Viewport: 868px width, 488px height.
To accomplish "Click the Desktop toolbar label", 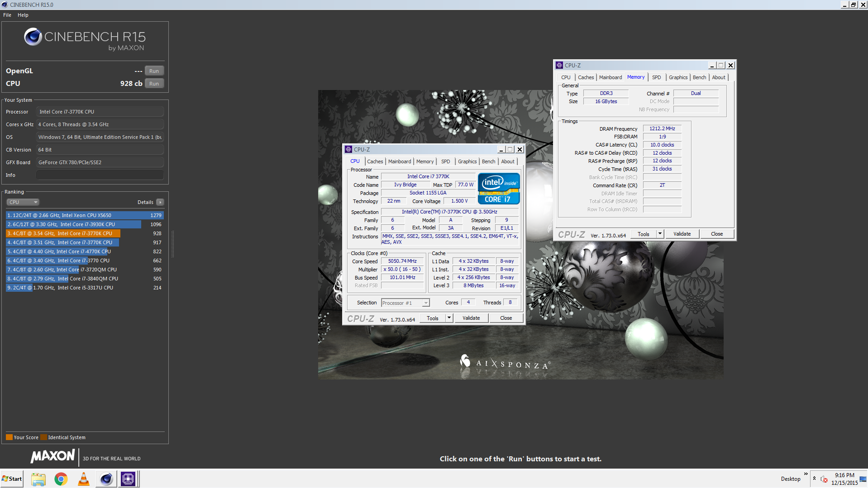I will (x=791, y=479).
